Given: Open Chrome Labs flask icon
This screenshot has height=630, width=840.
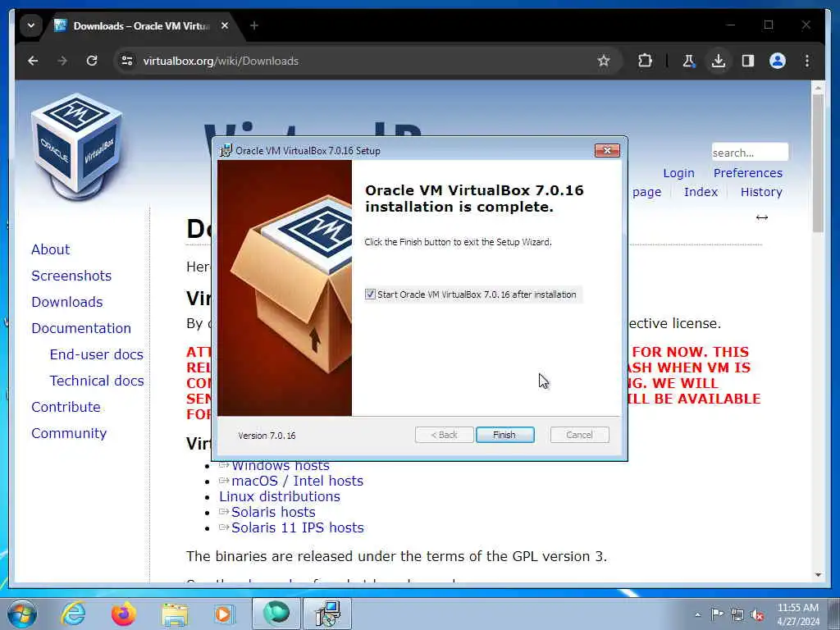Looking at the screenshot, I should pos(689,61).
